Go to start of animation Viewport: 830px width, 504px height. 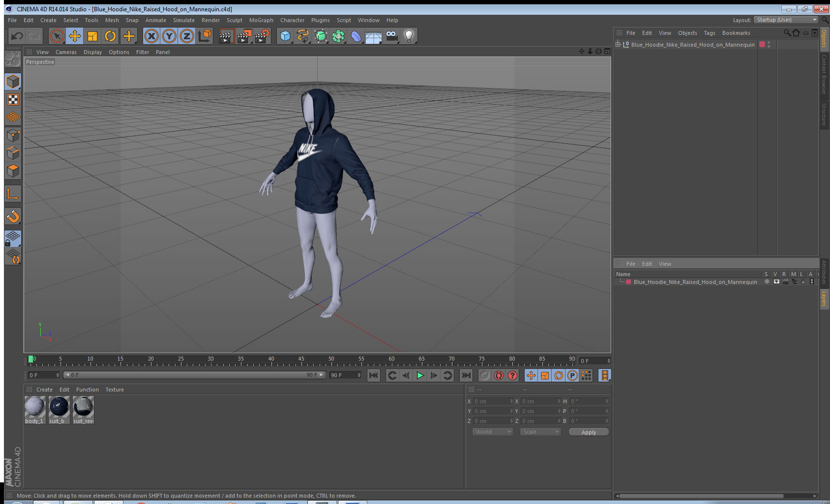pos(374,375)
